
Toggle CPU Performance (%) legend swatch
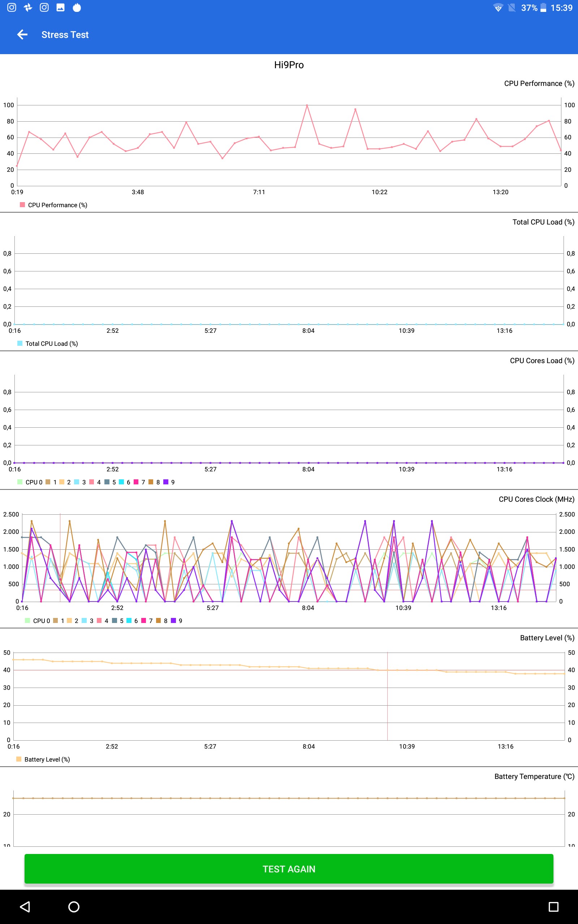(x=22, y=205)
